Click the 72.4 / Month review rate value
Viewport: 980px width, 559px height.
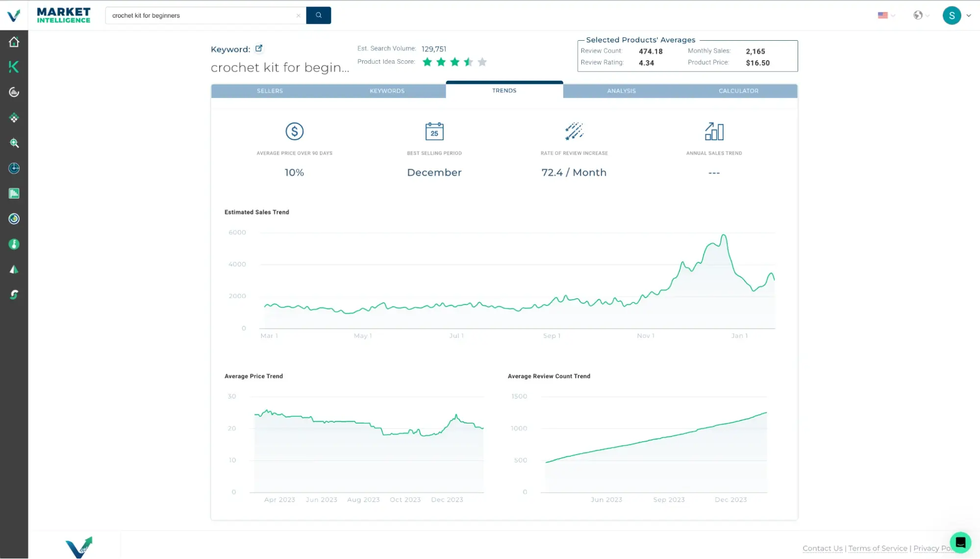pos(574,173)
